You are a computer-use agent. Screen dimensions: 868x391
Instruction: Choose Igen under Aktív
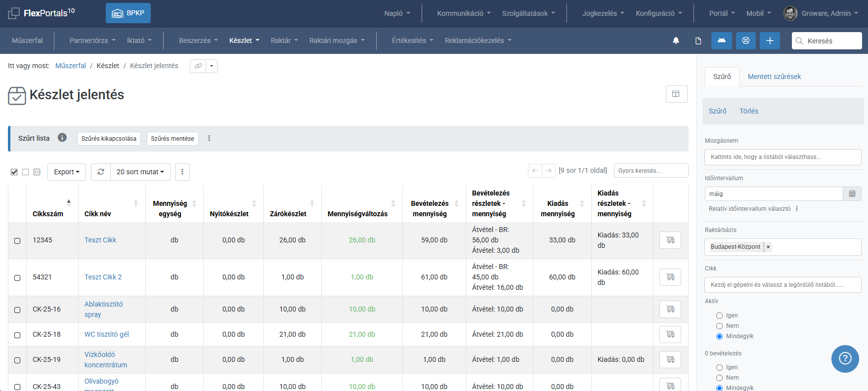tap(719, 315)
